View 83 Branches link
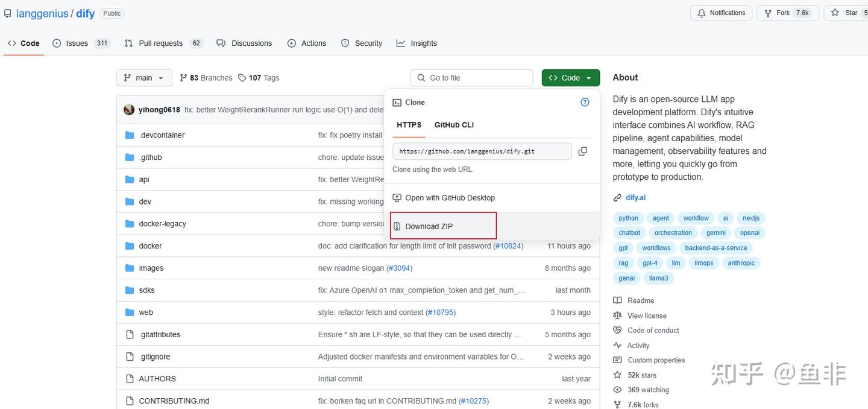The width and height of the screenshot is (868, 409). pos(206,78)
